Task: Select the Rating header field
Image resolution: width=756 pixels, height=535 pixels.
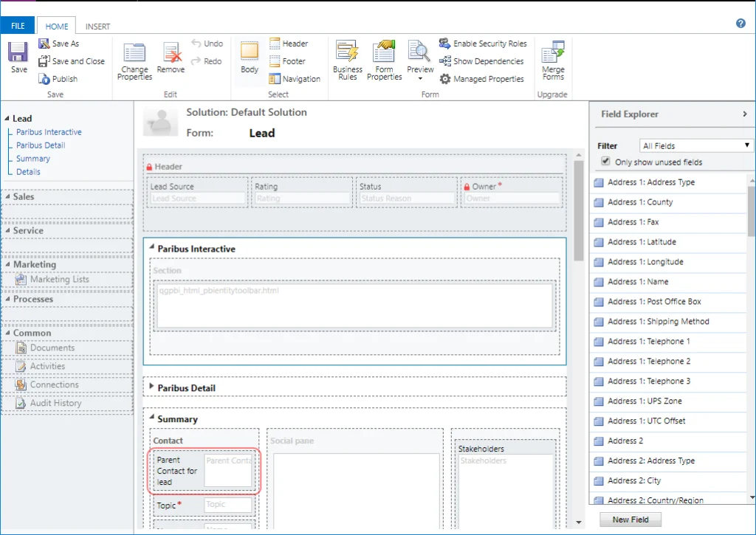Action: [x=302, y=193]
